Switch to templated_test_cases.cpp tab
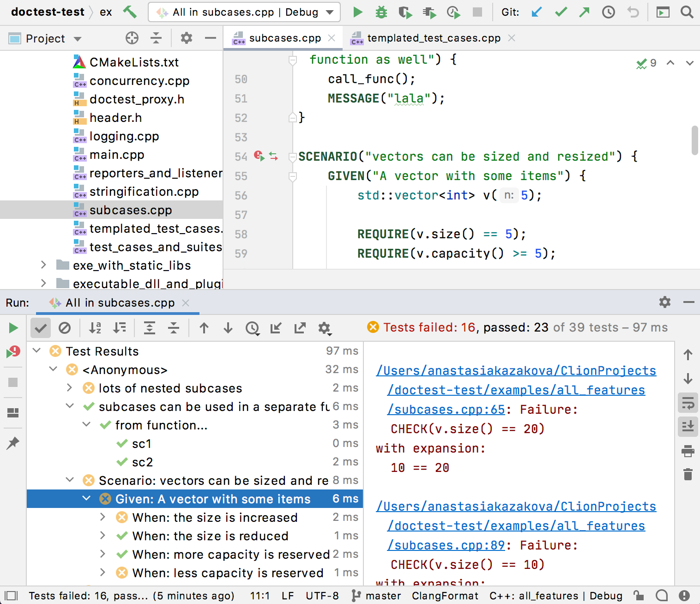Image resolution: width=700 pixels, height=604 pixels. point(434,38)
